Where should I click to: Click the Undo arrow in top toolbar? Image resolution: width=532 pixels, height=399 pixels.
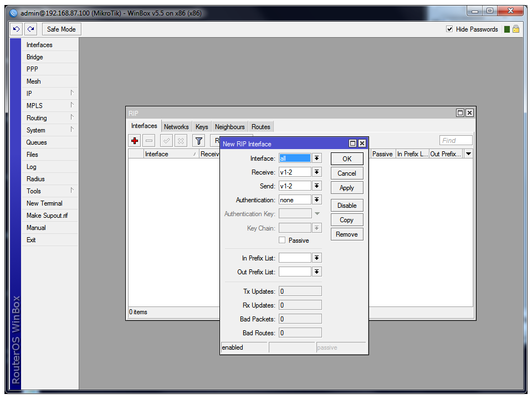pyautogui.click(x=17, y=29)
